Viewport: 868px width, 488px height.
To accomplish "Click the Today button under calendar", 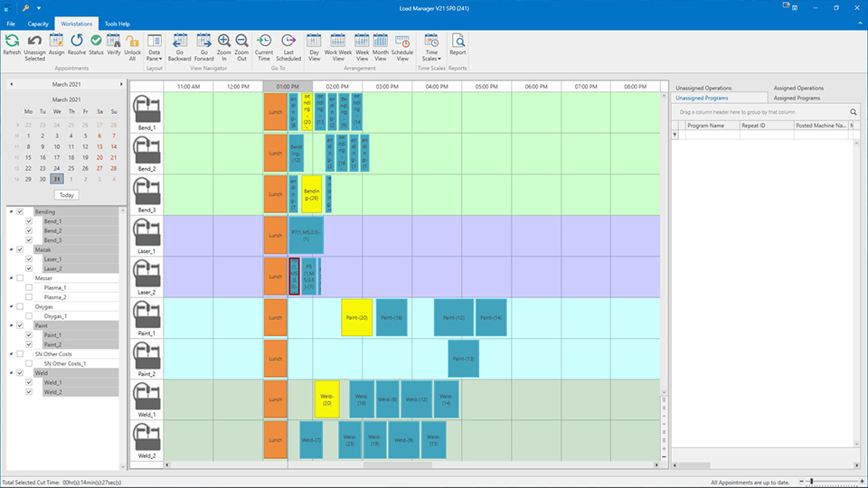I will 66,195.
